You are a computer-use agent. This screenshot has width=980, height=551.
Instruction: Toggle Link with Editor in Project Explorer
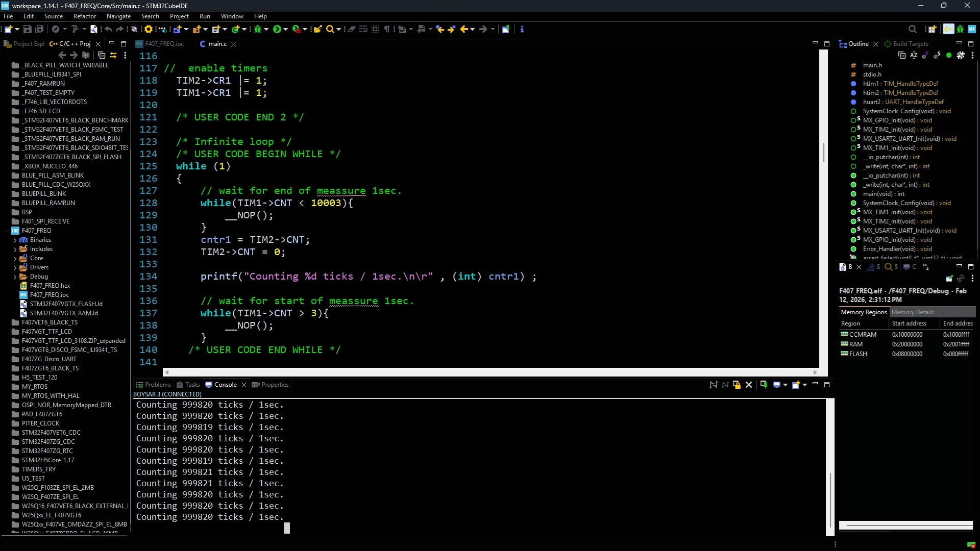[x=113, y=55]
